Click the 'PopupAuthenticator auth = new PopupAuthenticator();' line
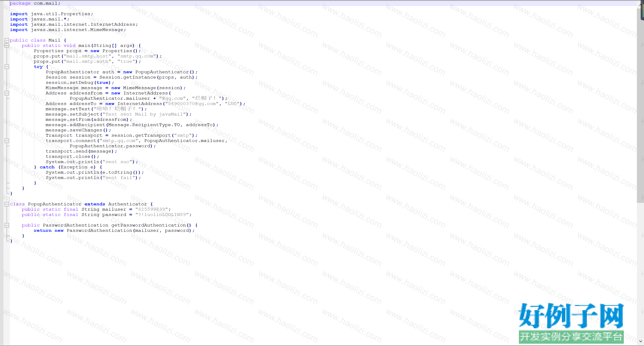 [122, 72]
